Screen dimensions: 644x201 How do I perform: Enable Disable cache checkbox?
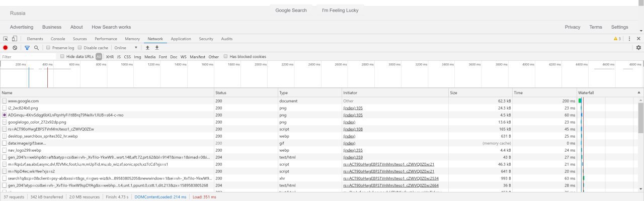pyautogui.click(x=79, y=48)
